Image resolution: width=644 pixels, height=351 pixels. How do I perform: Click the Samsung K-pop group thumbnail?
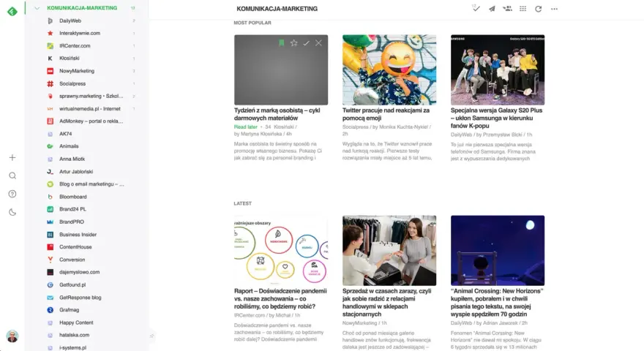[498, 69]
